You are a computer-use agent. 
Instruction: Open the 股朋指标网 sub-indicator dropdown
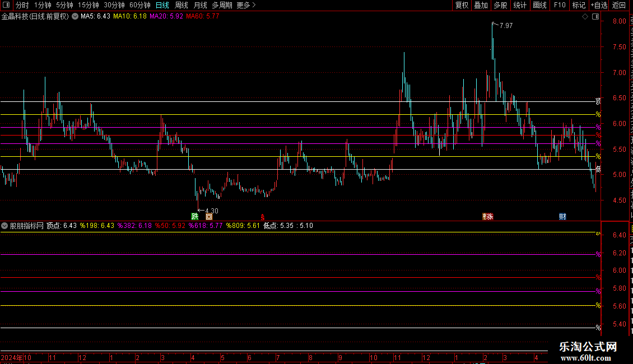click(4, 226)
